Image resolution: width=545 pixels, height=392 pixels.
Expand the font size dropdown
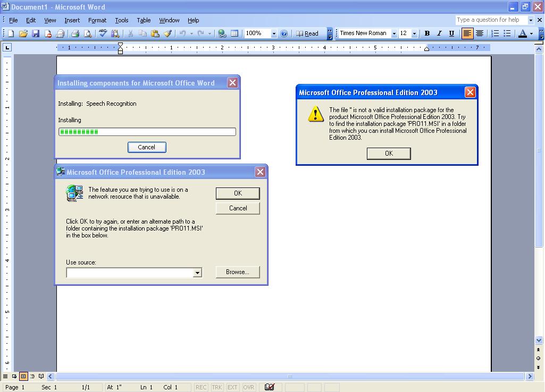[x=414, y=33]
